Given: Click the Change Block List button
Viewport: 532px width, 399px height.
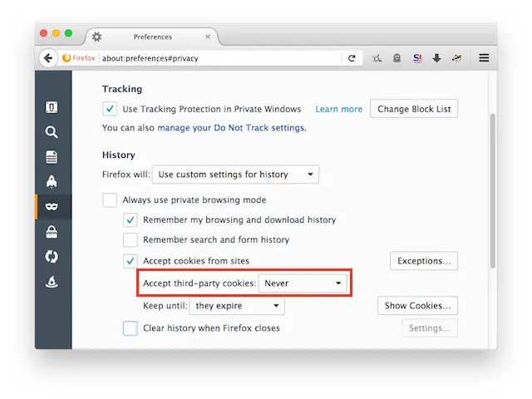Looking at the screenshot, I should click(x=414, y=109).
